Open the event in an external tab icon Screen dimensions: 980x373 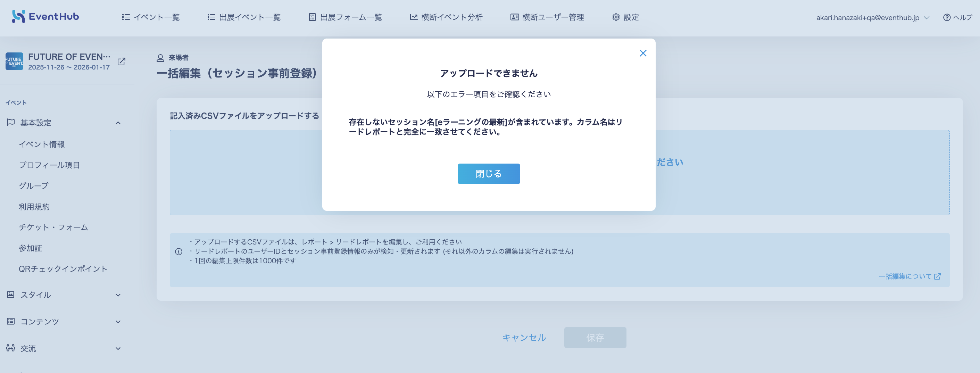click(121, 62)
